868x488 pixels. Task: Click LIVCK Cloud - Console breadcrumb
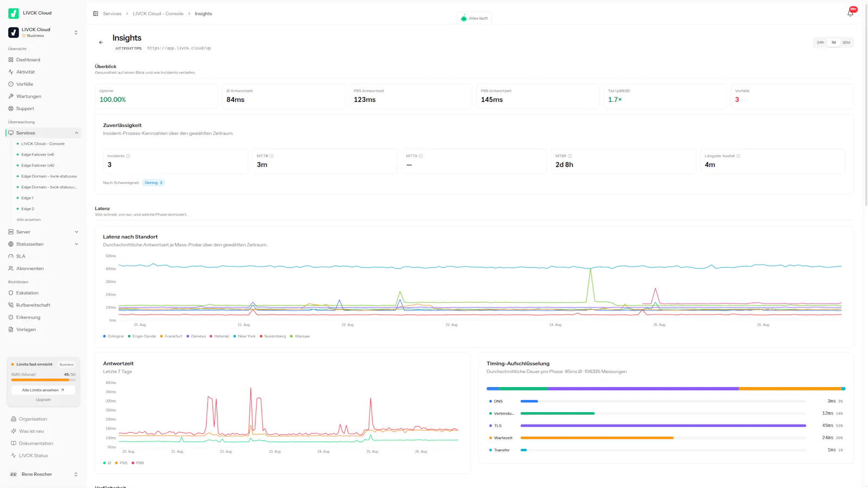pyautogui.click(x=158, y=14)
